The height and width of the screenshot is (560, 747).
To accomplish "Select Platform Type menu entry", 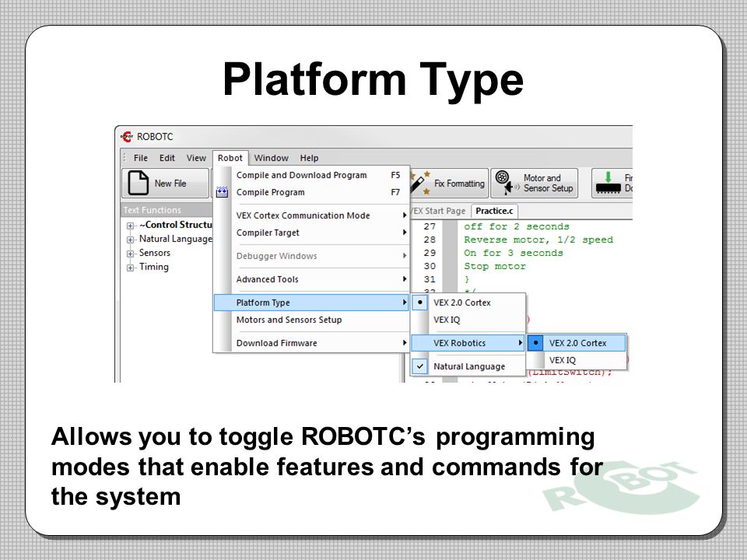I will 311,303.
